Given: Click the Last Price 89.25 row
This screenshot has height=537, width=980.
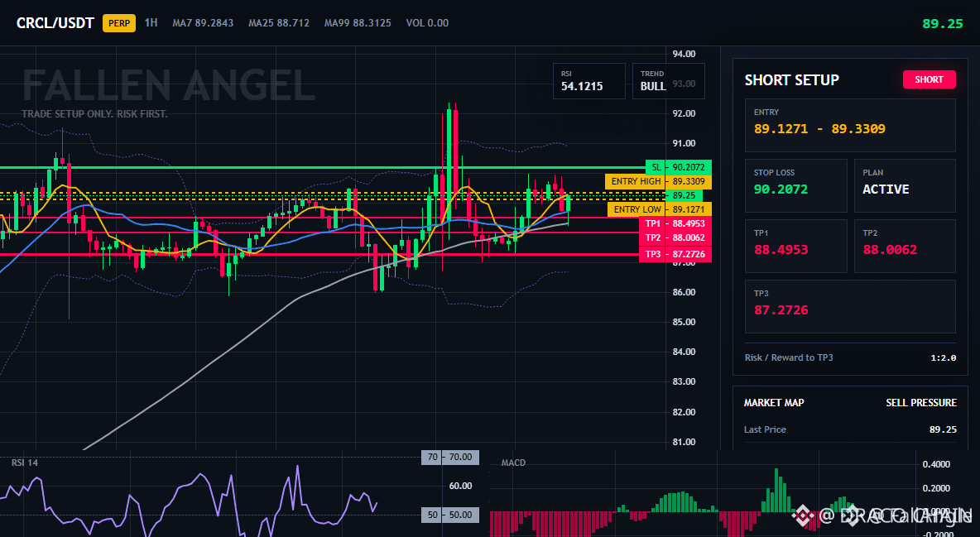Looking at the screenshot, I should pyautogui.click(x=850, y=429).
